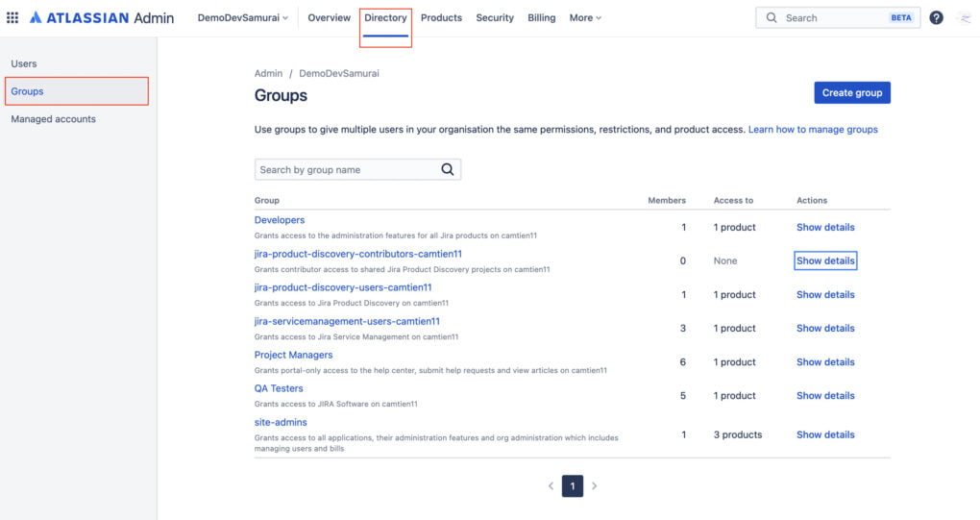Show details for QA Testers group

(x=825, y=396)
